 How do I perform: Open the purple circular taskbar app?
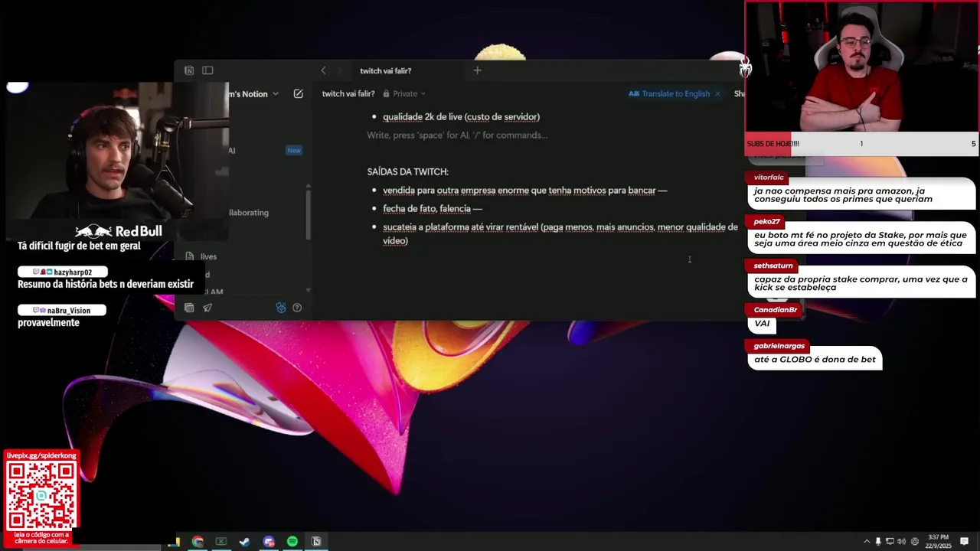coord(269,542)
